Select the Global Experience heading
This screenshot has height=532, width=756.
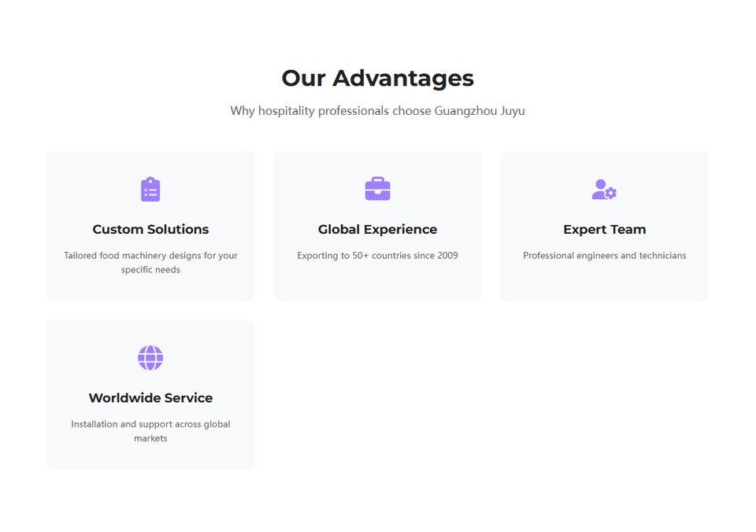coord(377,230)
